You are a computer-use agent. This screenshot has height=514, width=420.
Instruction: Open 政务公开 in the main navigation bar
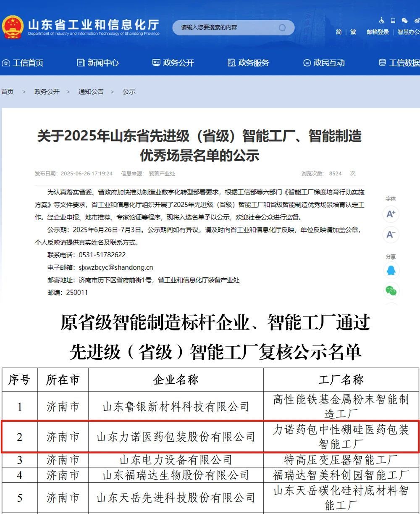(x=173, y=63)
